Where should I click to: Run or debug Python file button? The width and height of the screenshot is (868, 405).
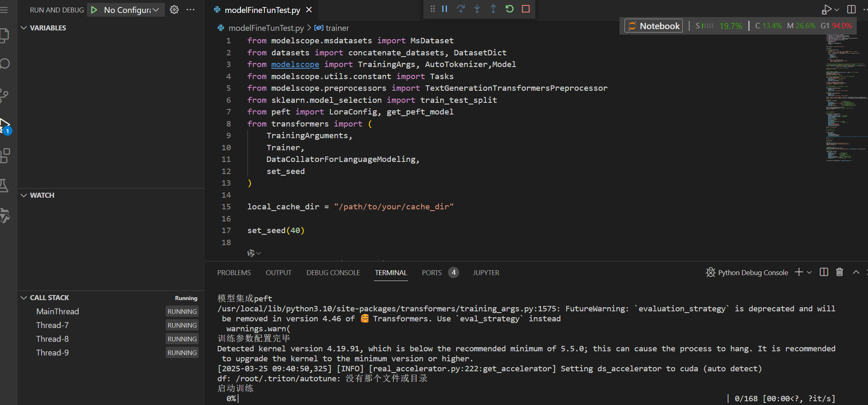(826, 9)
